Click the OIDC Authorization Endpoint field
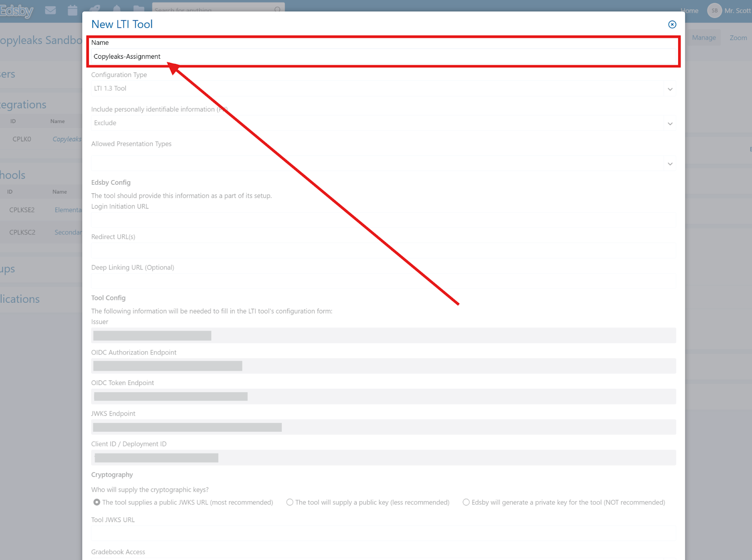The height and width of the screenshot is (560, 752). 384,366
